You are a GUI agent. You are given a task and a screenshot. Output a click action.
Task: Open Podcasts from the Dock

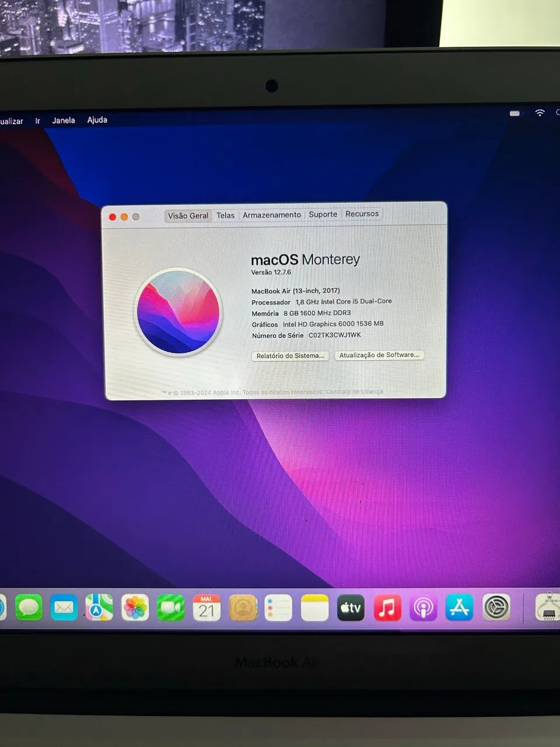423,608
